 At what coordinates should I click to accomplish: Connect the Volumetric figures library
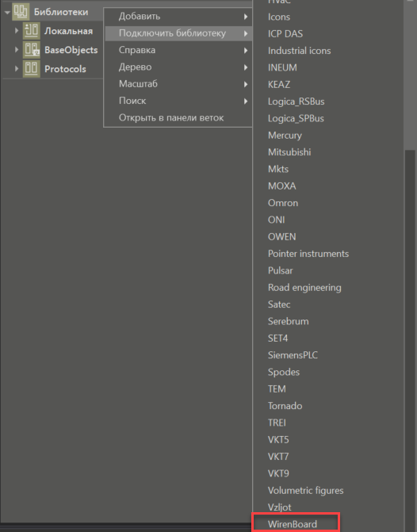(x=306, y=491)
